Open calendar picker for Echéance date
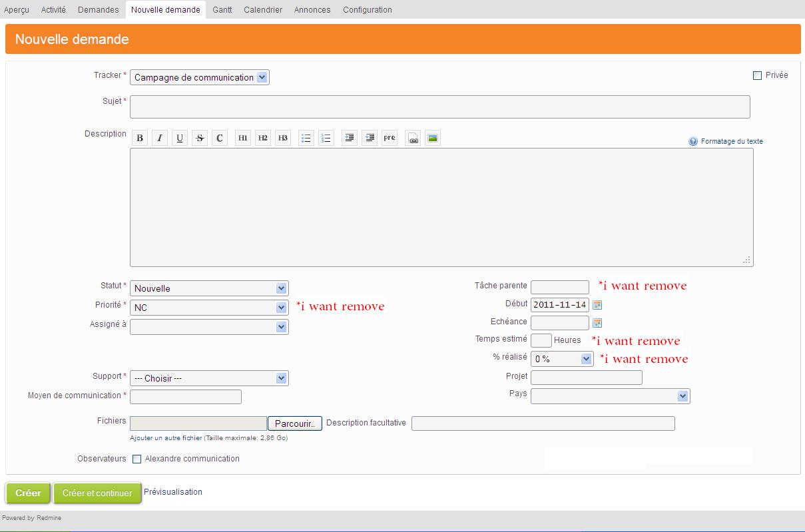Image resolution: width=805 pixels, height=532 pixels. point(597,323)
